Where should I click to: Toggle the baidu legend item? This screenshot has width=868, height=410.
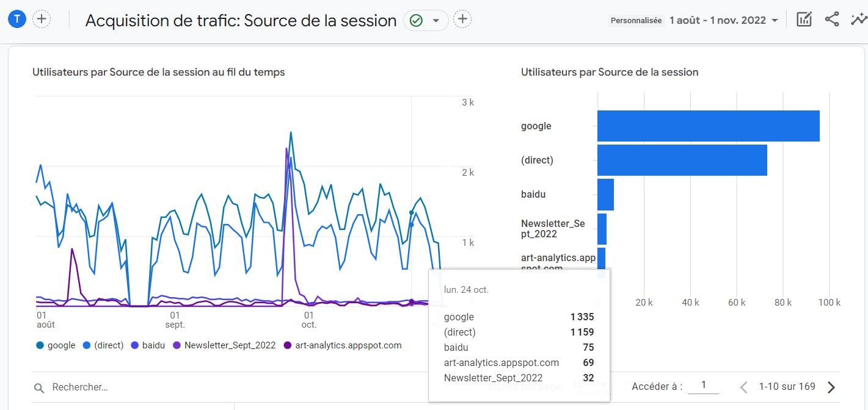[x=148, y=345]
